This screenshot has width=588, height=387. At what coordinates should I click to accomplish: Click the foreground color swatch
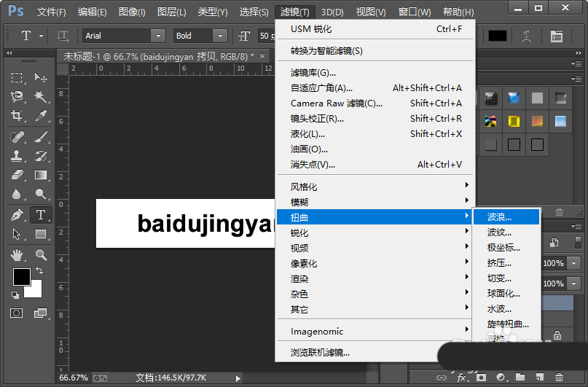21,277
